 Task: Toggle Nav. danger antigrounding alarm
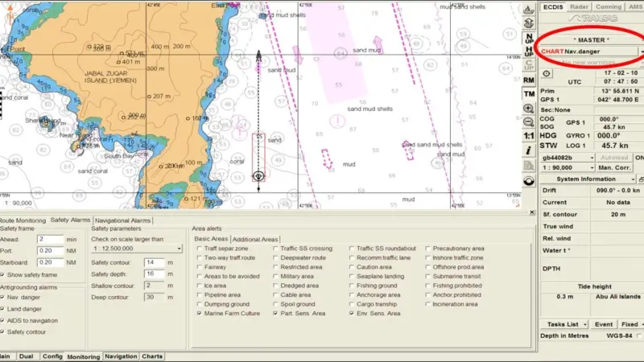click(2, 297)
